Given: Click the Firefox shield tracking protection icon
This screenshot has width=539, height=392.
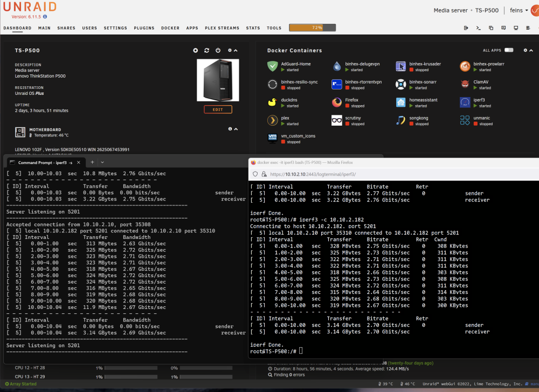Looking at the screenshot, I should [x=255, y=174].
